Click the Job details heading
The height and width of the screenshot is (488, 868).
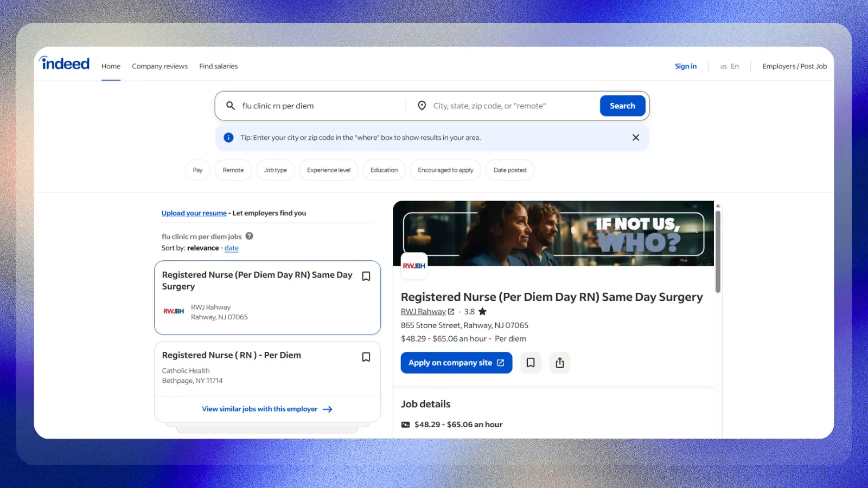[x=426, y=404]
